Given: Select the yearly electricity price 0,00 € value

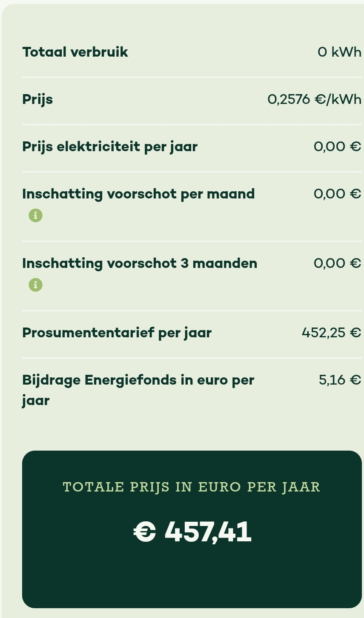Looking at the screenshot, I should tap(337, 147).
